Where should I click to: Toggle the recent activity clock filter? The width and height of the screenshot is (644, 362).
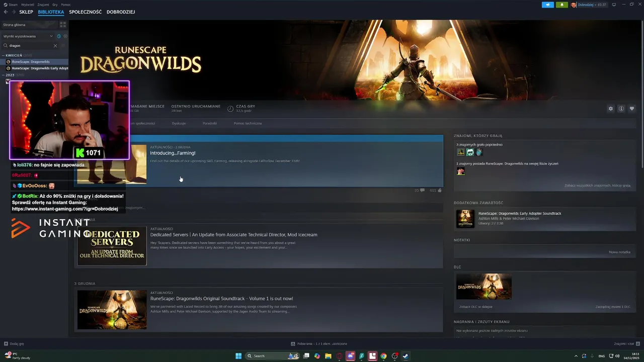pyautogui.click(x=59, y=36)
